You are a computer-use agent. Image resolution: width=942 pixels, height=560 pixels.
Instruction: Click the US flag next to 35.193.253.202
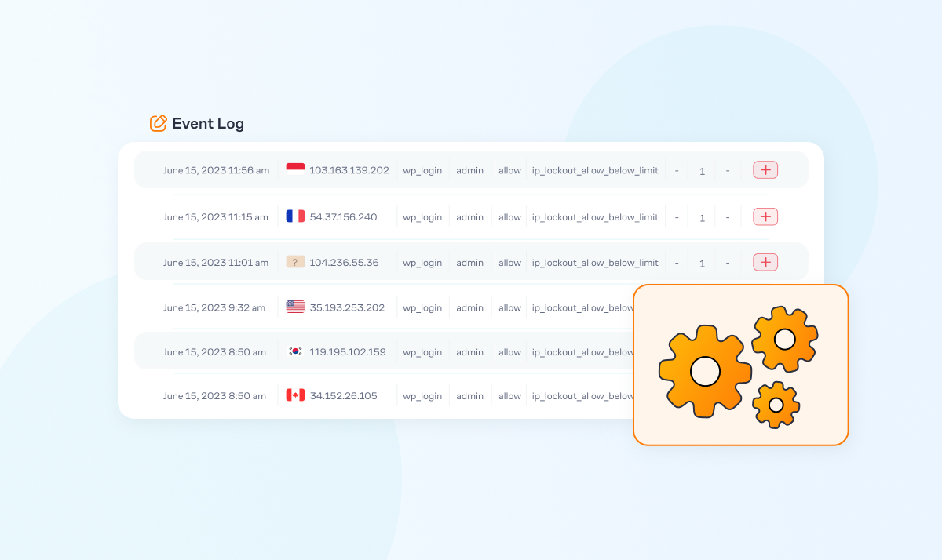click(x=294, y=307)
